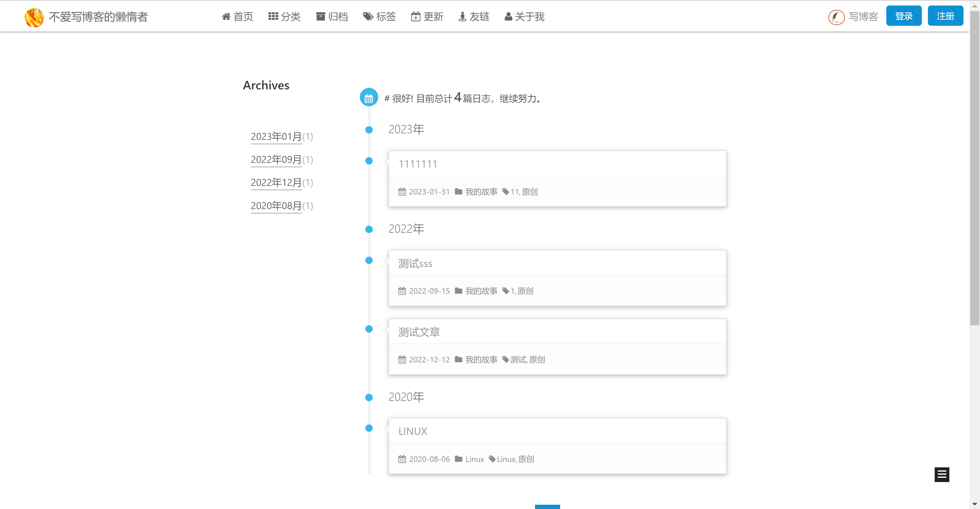The height and width of the screenshot is (509, 980).
Task: Click timeline dot beside 测试文章 post
Action: [369, 329]
